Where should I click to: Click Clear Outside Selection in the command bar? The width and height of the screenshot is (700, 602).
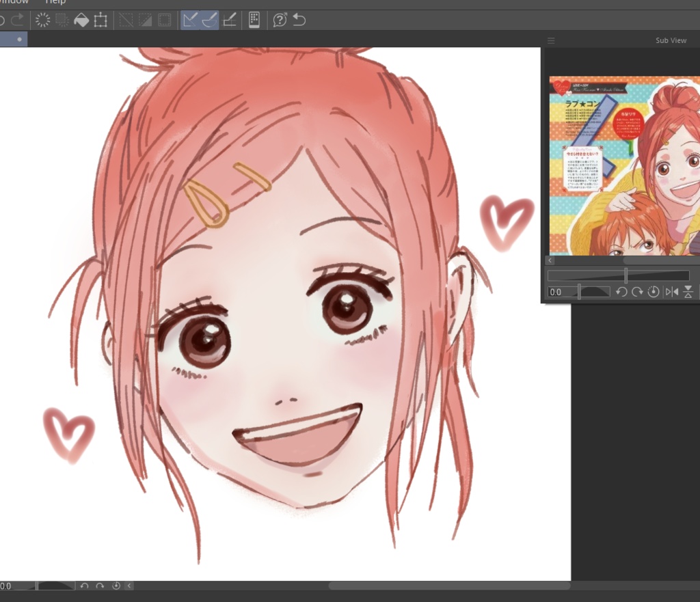coord(62,20)
